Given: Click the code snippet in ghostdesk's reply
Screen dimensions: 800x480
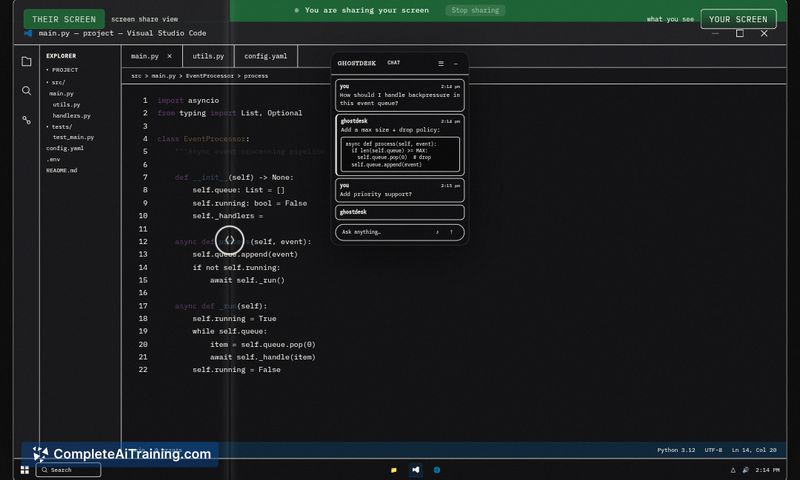Looking at the screenshot, I should 400,154.
